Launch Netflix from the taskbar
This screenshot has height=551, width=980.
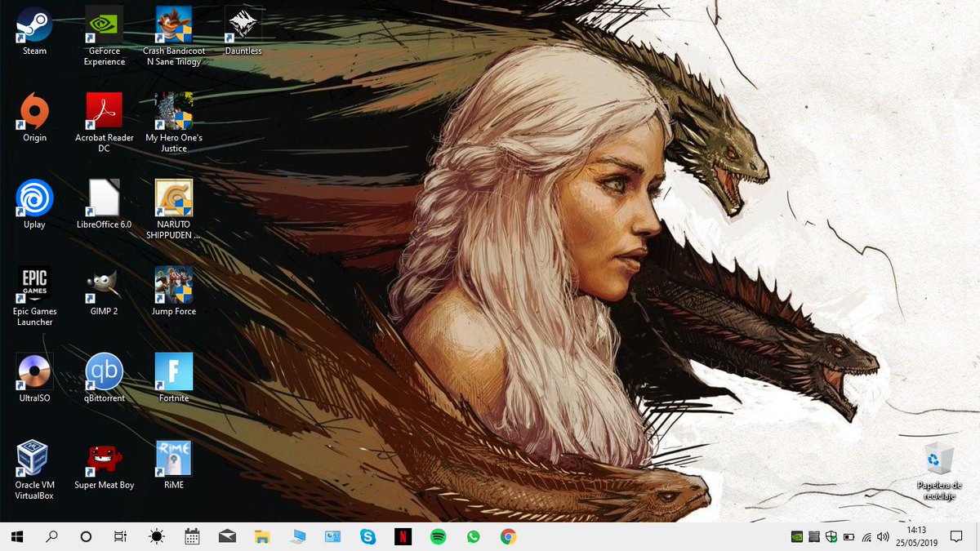[403, 537]
